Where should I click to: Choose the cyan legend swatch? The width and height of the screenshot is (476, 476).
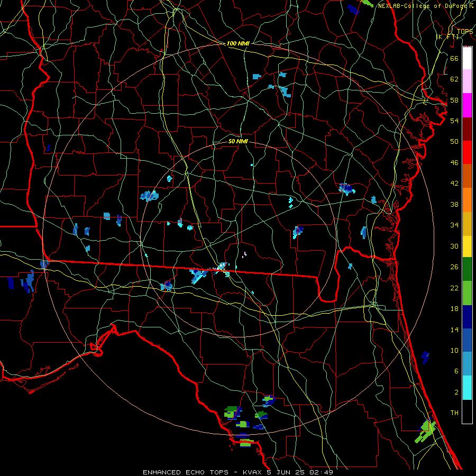click(467, 388)
